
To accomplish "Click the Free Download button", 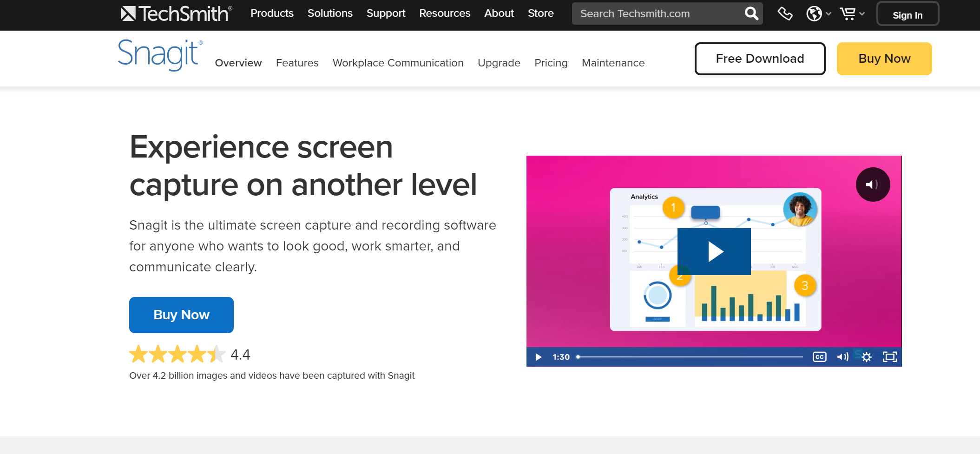I will (x=760, y=59).
